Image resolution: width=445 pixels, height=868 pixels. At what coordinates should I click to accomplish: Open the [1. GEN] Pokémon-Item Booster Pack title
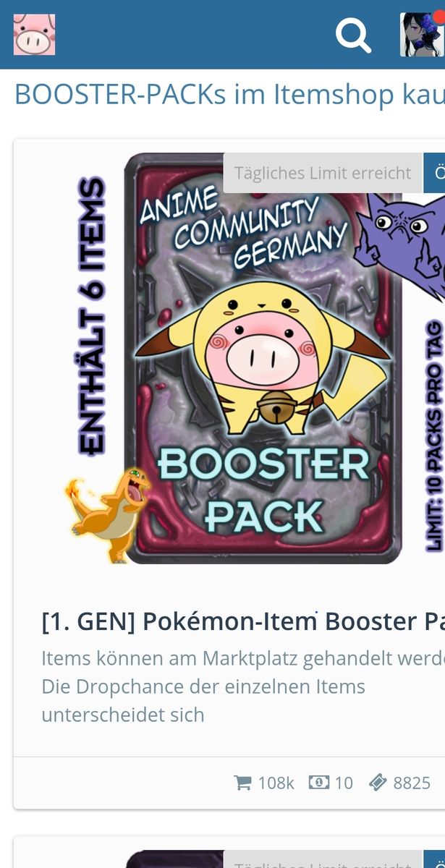(x=243, y=621)
